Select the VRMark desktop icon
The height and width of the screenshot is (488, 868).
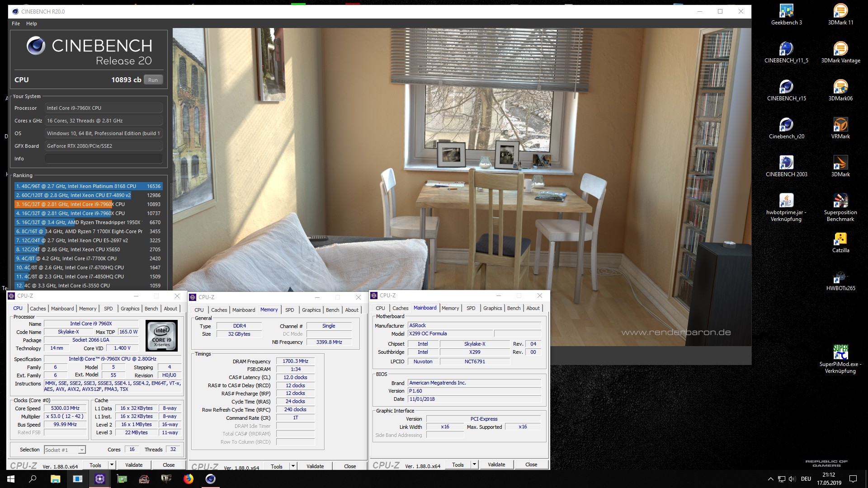[x=840, y=128]
